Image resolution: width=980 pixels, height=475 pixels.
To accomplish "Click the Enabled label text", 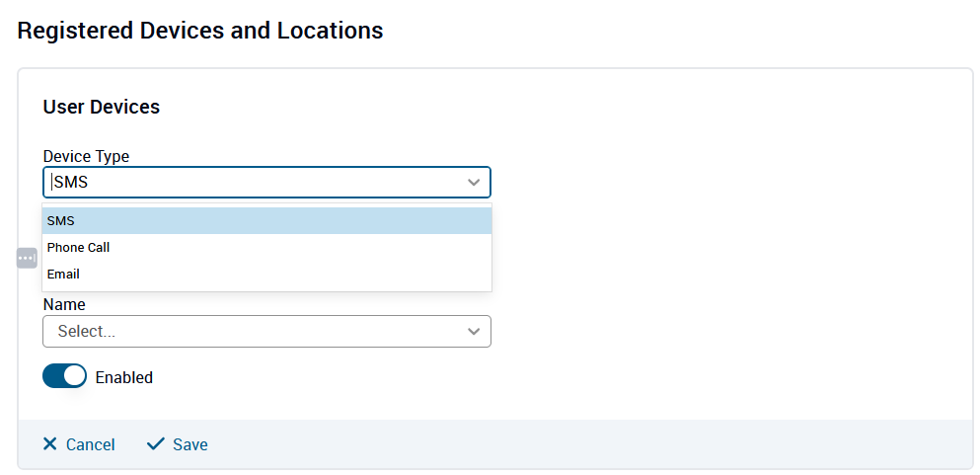I will click(124, 377).
